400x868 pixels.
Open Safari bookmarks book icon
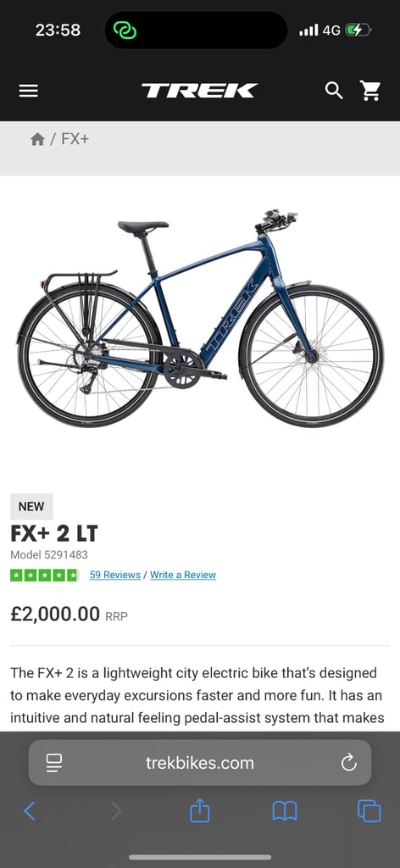tap(285, 811)
